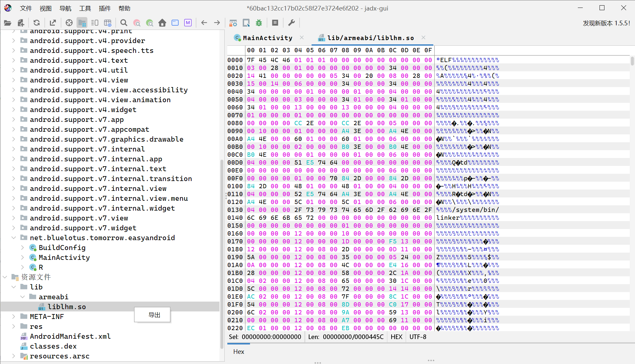This screenshot has height=364, width=635.
Task: Expand the META-INF folder
Action: click(13, 316)
